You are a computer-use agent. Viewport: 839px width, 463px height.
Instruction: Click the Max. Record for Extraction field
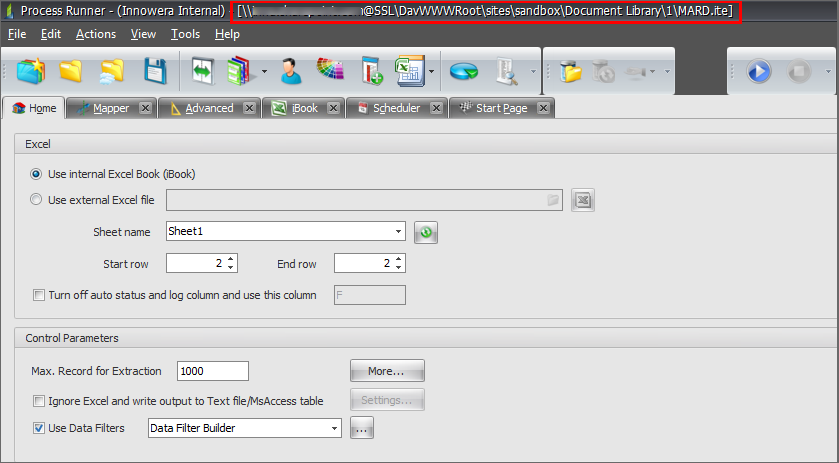click(x=212, y=371)
